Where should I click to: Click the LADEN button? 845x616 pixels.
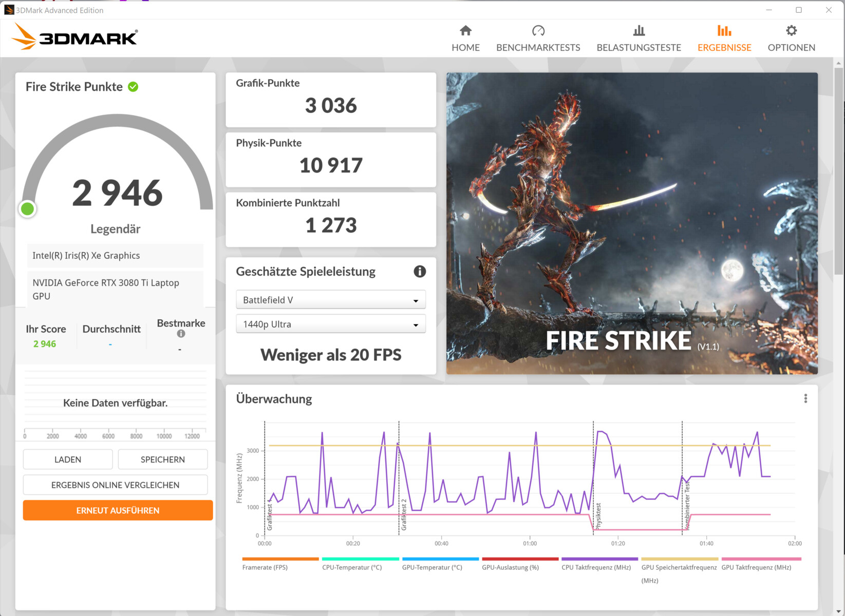(x=68, y=459)
